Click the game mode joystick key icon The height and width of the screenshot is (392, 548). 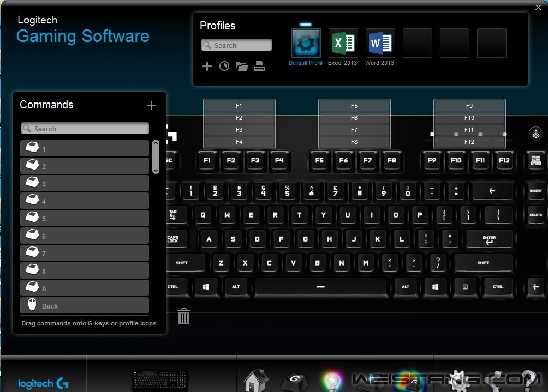point(536,134)
